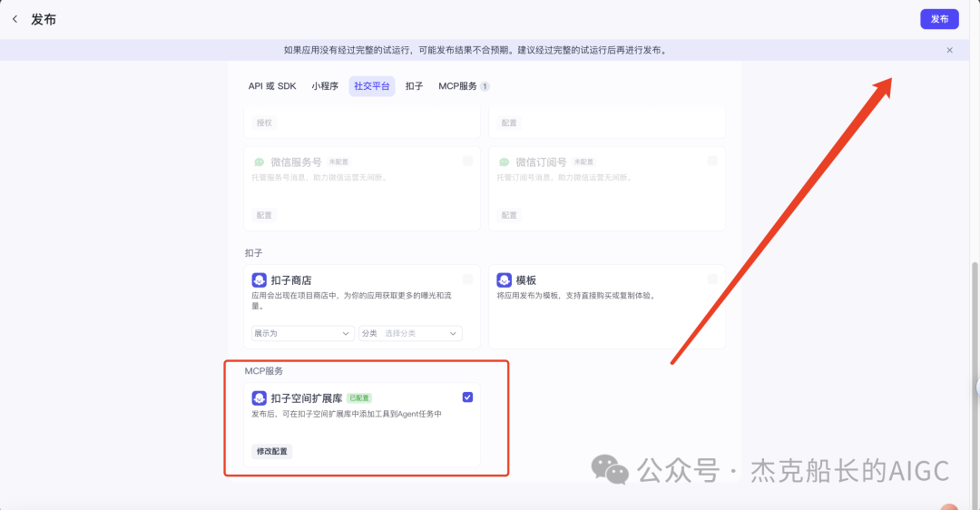Dismiss the trial-run warning banner
The width and height of the screenshot is (980, 510).
(949, 50)
